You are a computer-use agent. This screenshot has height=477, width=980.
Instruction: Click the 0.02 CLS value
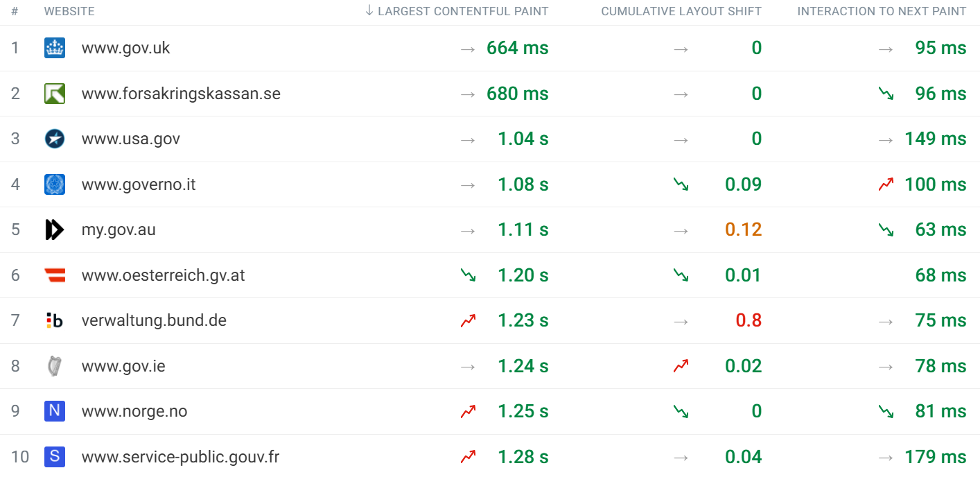coord(744,366)
